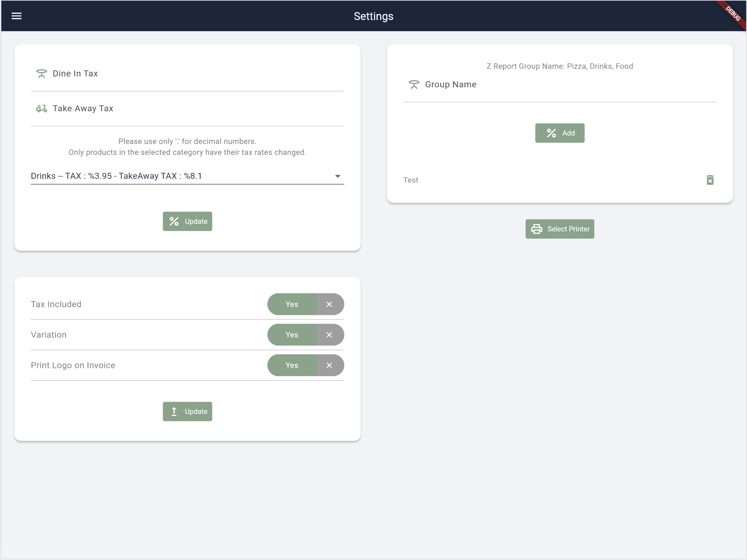Click Select Printer button

(560, 229)
